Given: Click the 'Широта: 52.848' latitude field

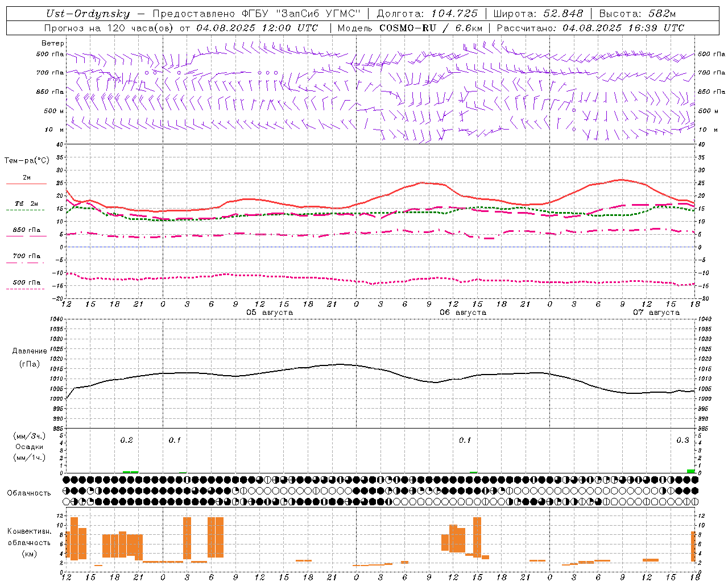Looking at the screenshot, I should [x=537, y=14].
